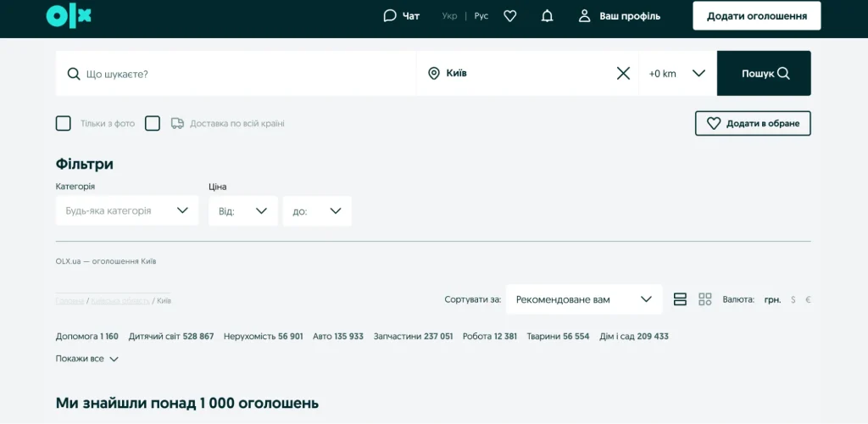Click Ми знайшли понад 1 000 оголошень heading
The height and width of the screenshot is (424, 868).
pos(187,403)
